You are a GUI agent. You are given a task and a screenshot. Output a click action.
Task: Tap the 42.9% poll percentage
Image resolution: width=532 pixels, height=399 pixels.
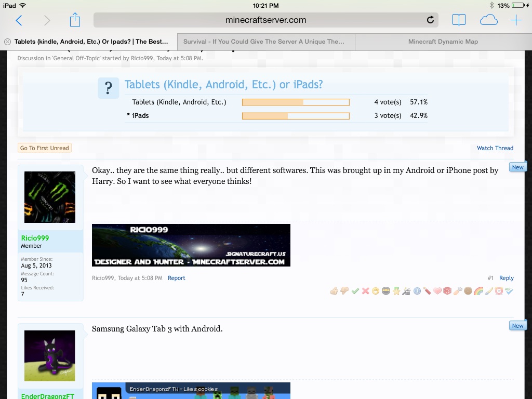pyautogui.click(x=419, y=116)
